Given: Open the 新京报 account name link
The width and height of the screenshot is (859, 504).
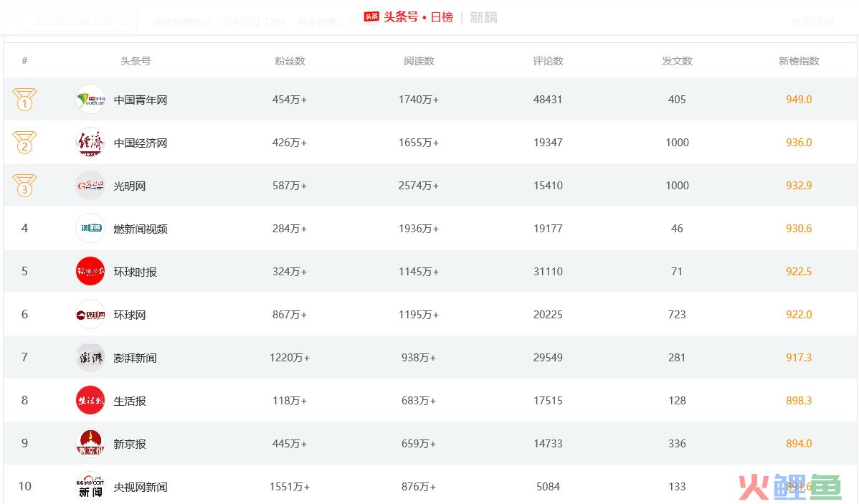Looking at the screenshot, I should (130, 444).
